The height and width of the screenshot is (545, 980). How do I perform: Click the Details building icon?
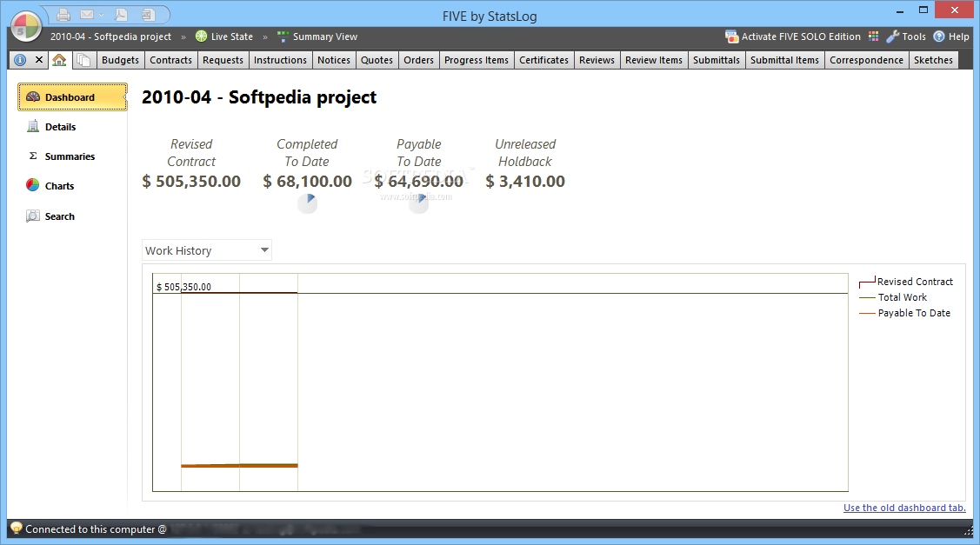[x=32, y=126]
